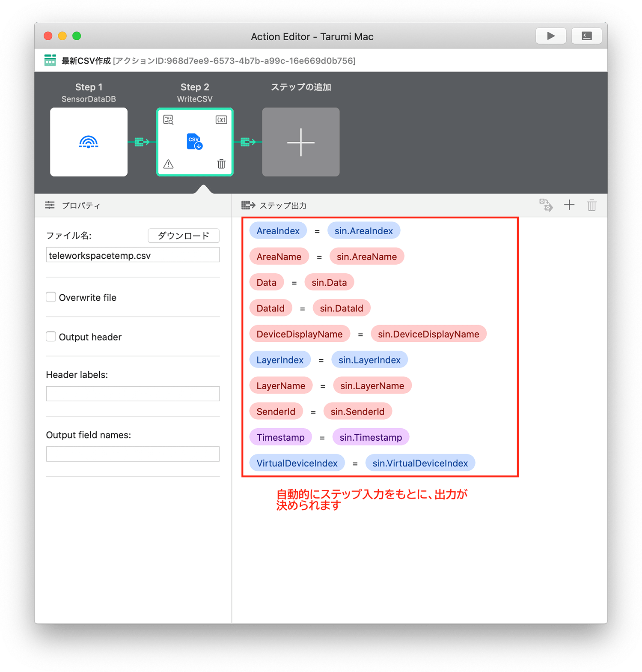
Task: Delete Step 2 with its trash icon
Action: 221,164
